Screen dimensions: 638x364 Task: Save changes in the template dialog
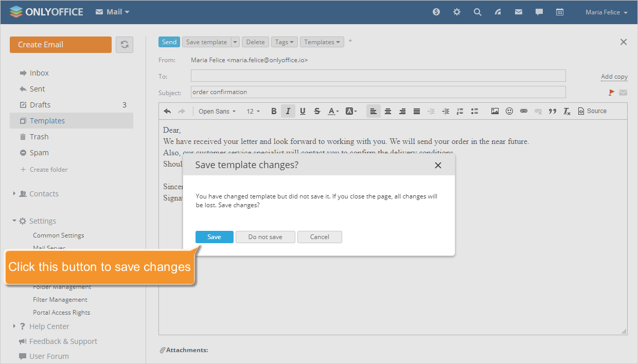click(x=214, y=236)
